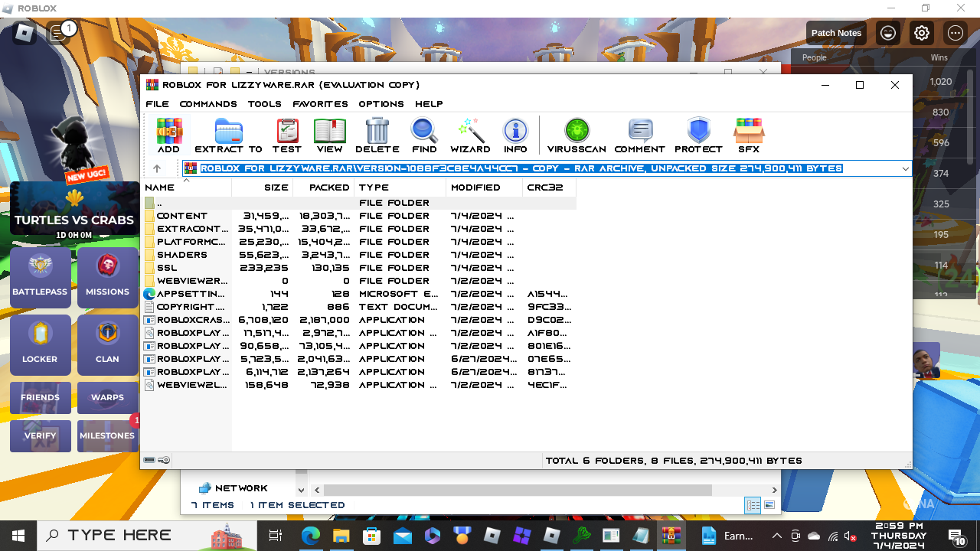
Task: Open the Roblox emote face icon
Action: click(888, 33)
